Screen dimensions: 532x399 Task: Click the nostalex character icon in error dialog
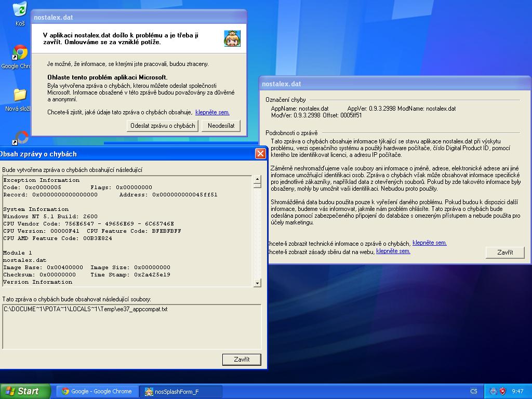(x=232, y=38)
